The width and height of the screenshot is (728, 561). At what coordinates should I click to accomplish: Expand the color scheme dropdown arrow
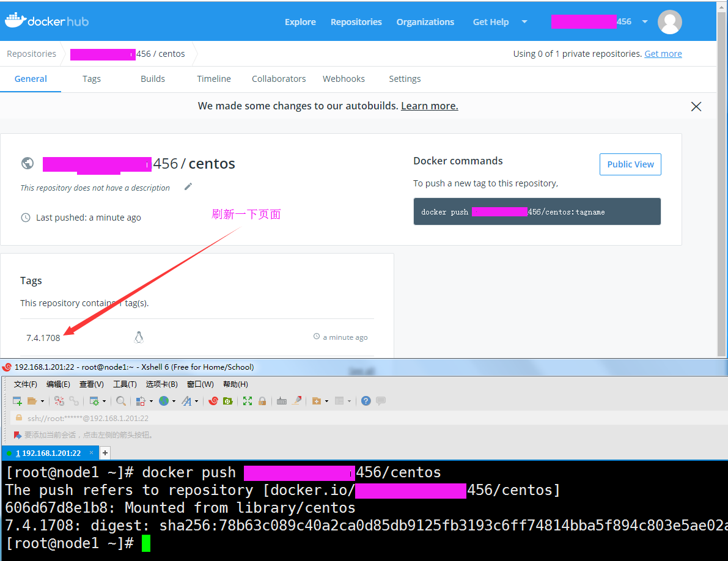click(151, 402)
